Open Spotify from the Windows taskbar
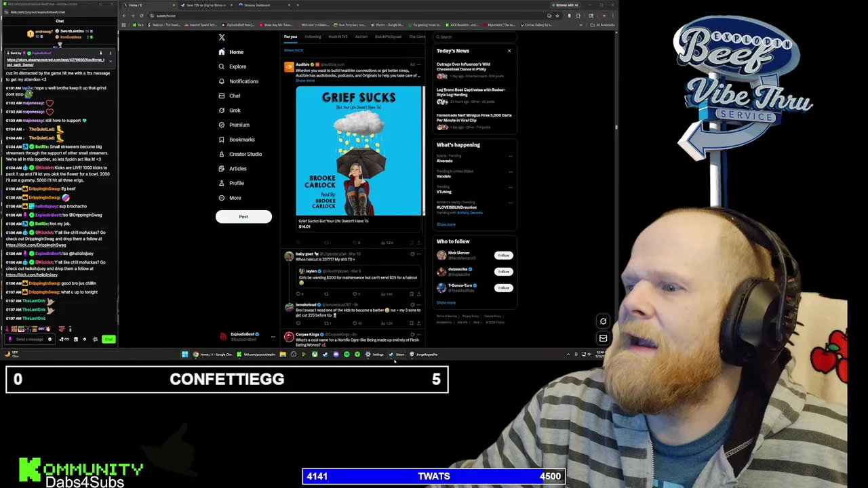 [347, 354]
